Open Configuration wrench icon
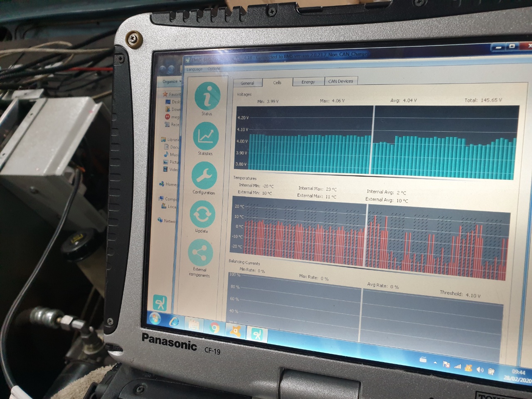 coord(204,175)
